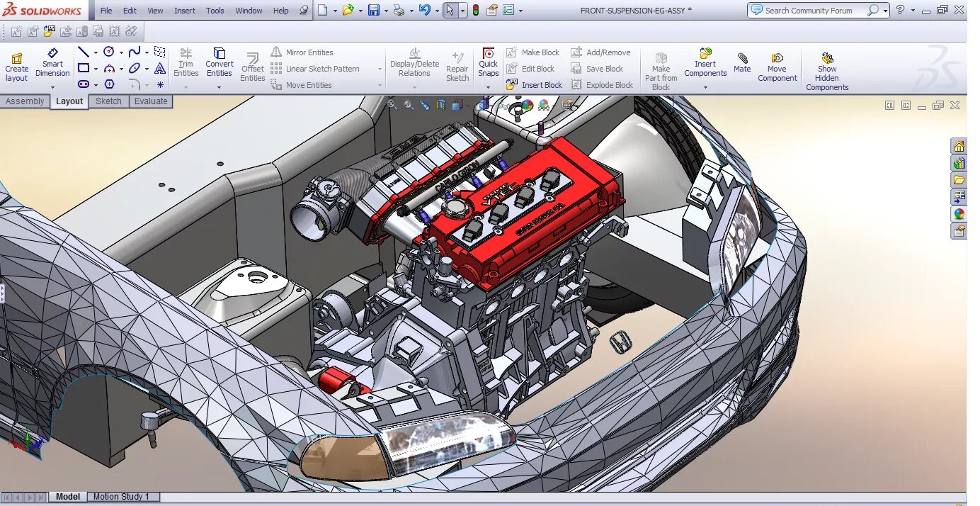980x506 pixels.
Task: Toggle Show Hidden Components
Action: click(x=827, y=58)
